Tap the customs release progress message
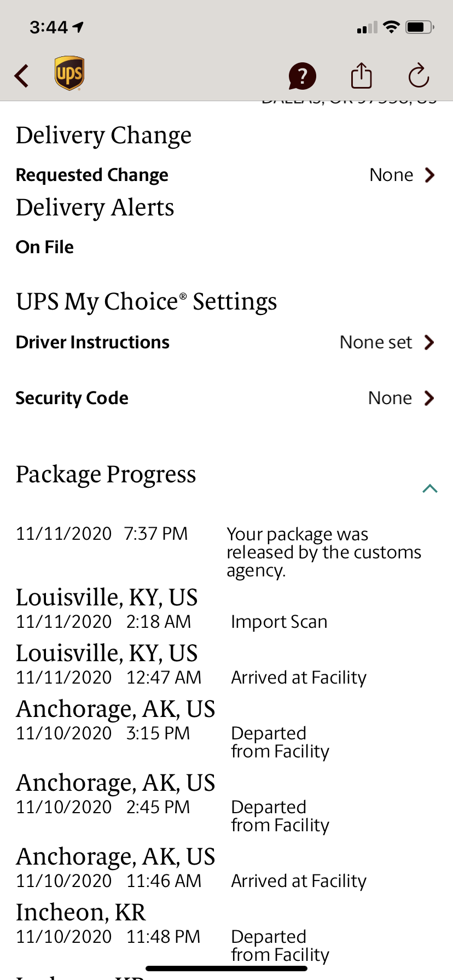The image size is (453, 980). 324,552
